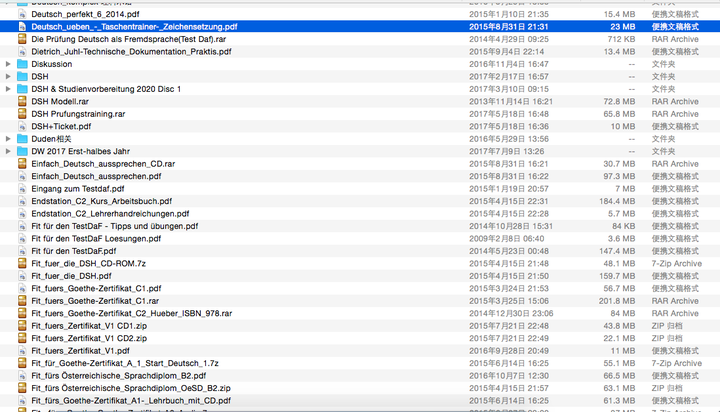Select the Duden相关 folder name
The image size is (720, 412).
pyautogui.click(x=51, y=139)
